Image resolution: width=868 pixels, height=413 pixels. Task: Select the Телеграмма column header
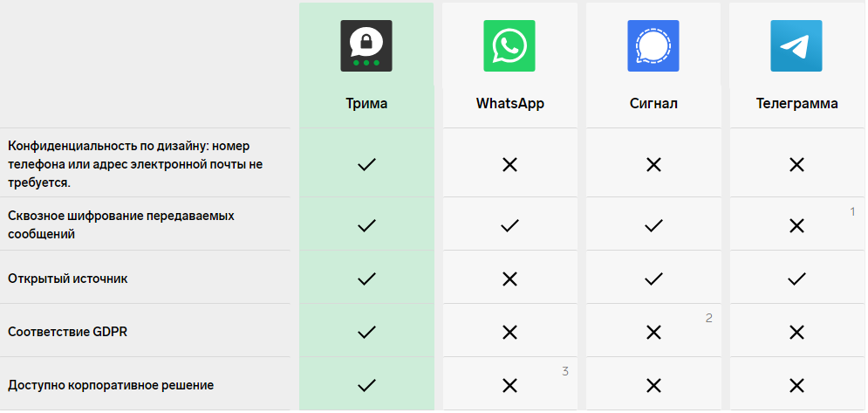coord(796,104)
